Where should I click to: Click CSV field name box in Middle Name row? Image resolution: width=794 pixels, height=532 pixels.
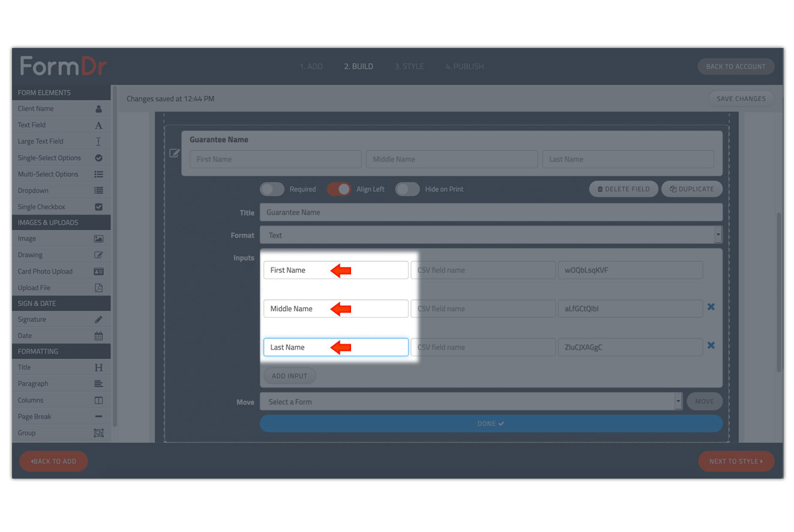click(x=483, y=308)
